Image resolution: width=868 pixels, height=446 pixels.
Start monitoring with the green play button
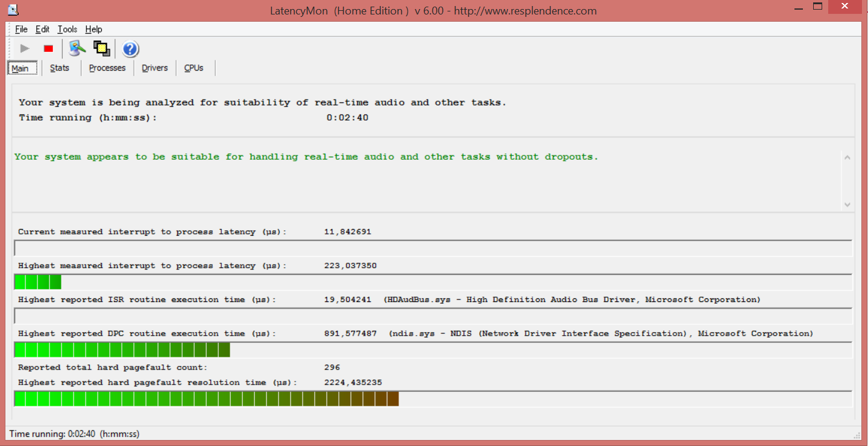25,49
